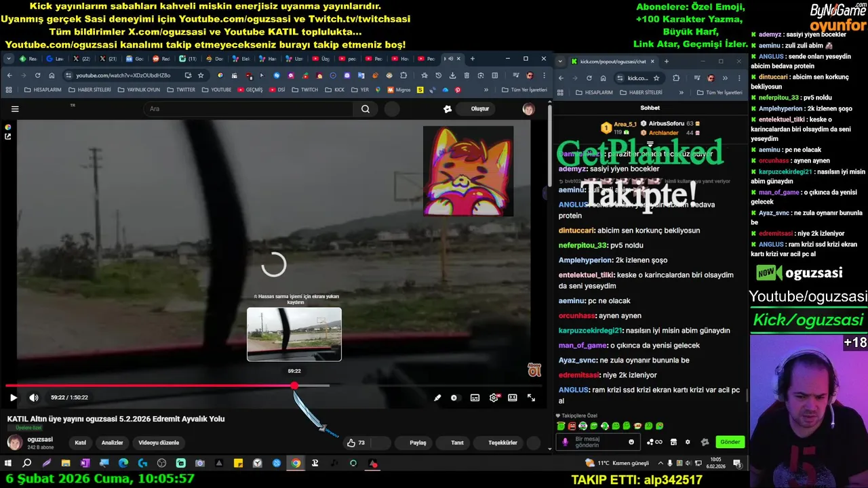Viewport: 868px width, 488px height.
Task: Open YouTube notifications icon beside Oluştur
Action: 448,108
